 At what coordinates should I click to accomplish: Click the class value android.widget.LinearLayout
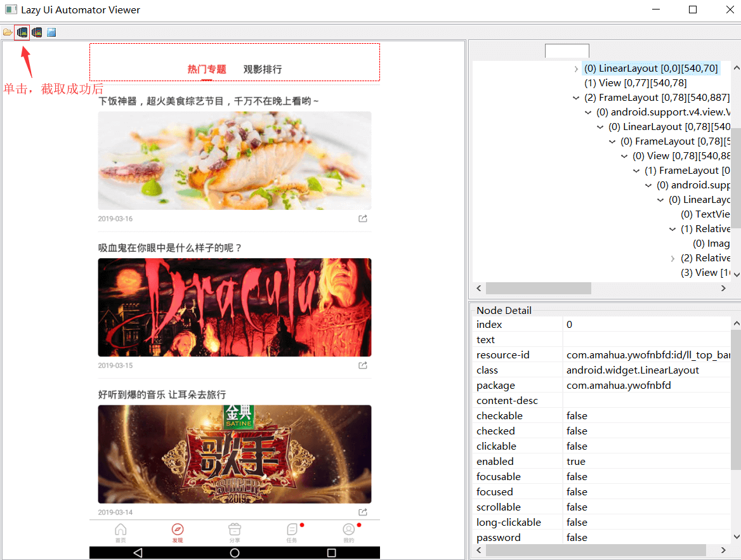click(x=633, y=370)
